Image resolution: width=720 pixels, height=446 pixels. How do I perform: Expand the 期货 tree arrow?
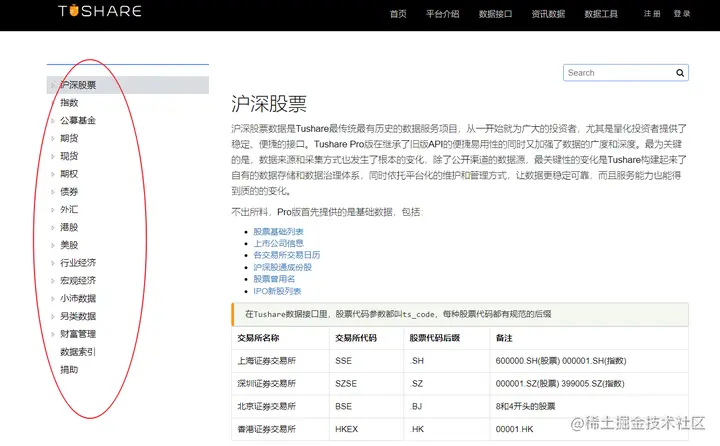coord(53,138)
